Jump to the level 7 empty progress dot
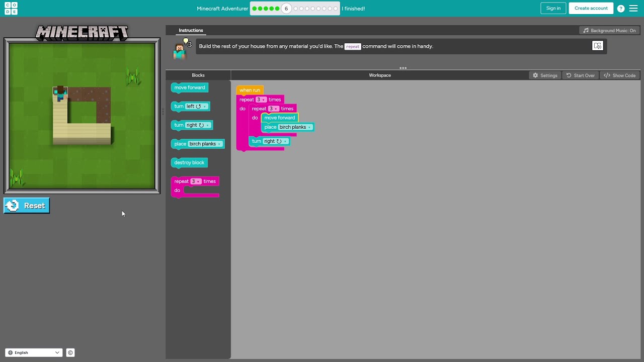Image resolution: width=644 pixels, height=362 pixels. pos(296,9)
